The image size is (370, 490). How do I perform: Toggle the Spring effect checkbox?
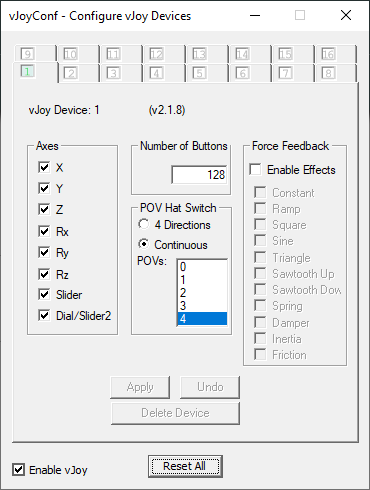(x=260, y=305)
